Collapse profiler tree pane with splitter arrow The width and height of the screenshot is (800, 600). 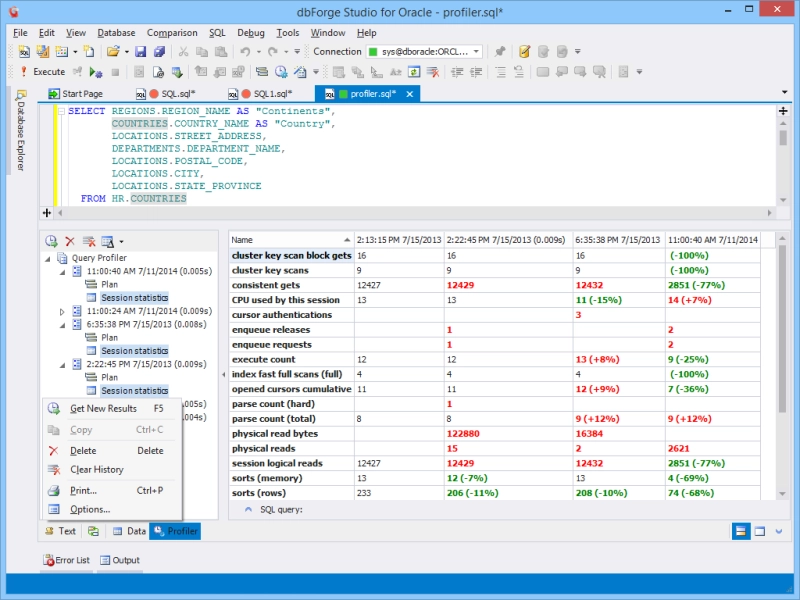tap(223, 374)
